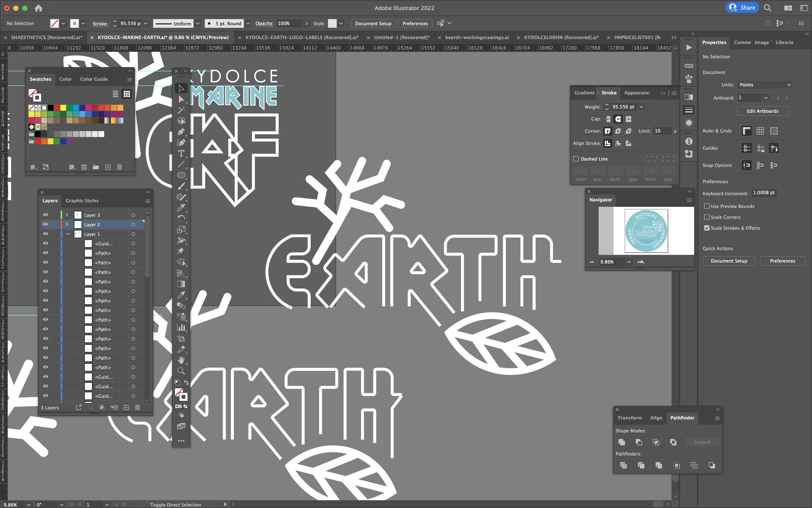The height and width of the screenshot is (508, 812).
Task: Activate the Type tool
Action: pos(181,153)
